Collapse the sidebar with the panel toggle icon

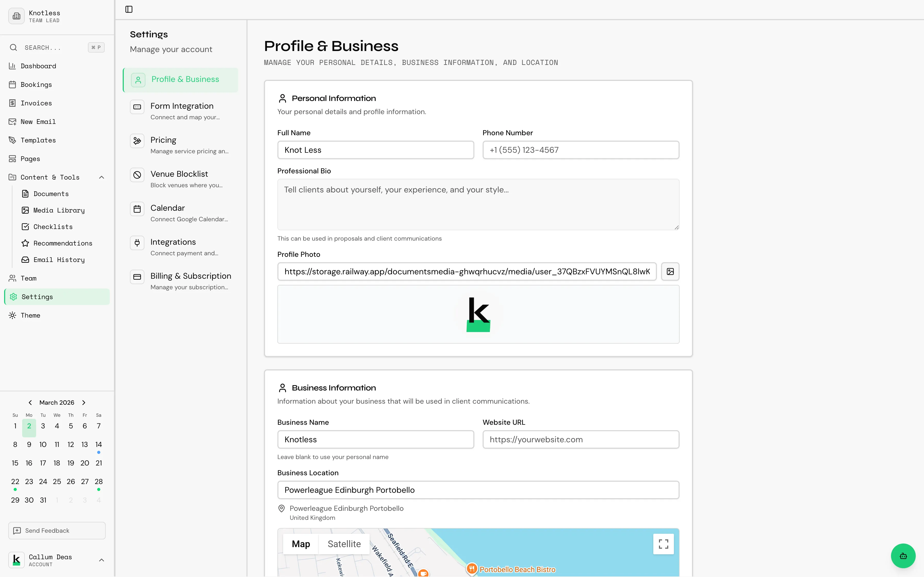click(128, 9)
